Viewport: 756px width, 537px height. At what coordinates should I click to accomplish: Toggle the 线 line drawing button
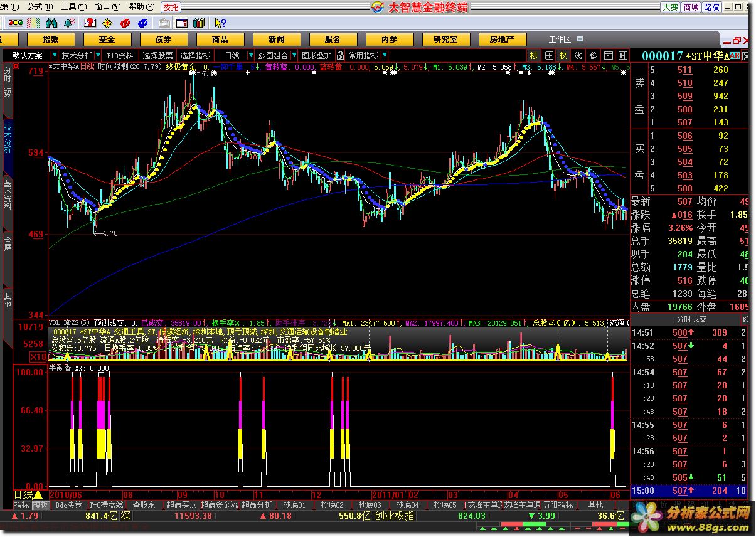click(x=578, y=55)
